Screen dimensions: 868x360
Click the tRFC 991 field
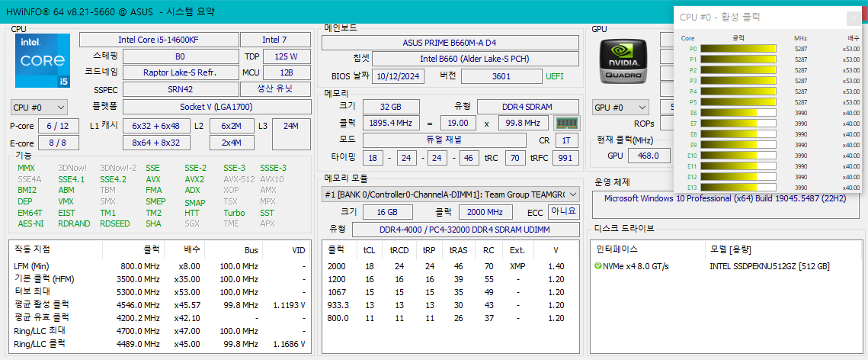(565, 158)
